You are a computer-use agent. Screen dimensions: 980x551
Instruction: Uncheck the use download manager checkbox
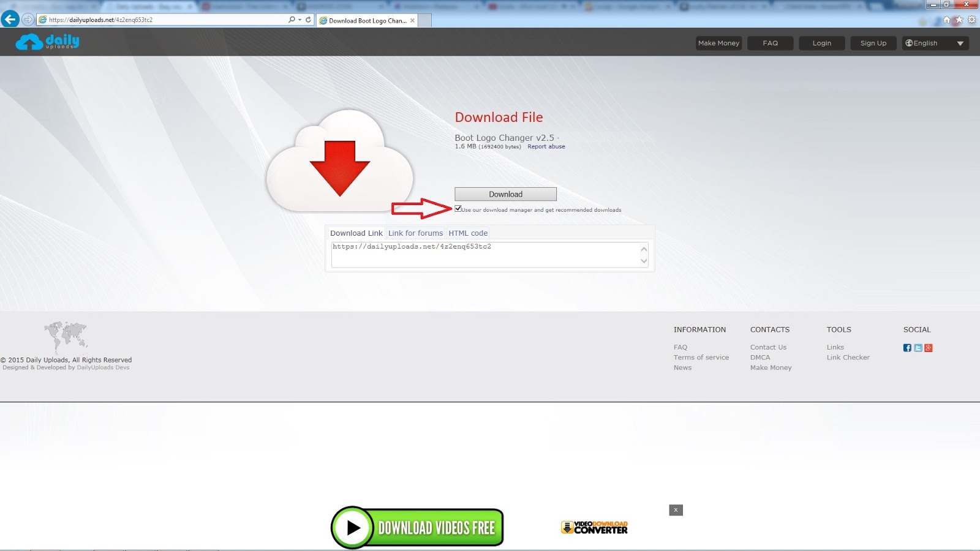[458, 209]
